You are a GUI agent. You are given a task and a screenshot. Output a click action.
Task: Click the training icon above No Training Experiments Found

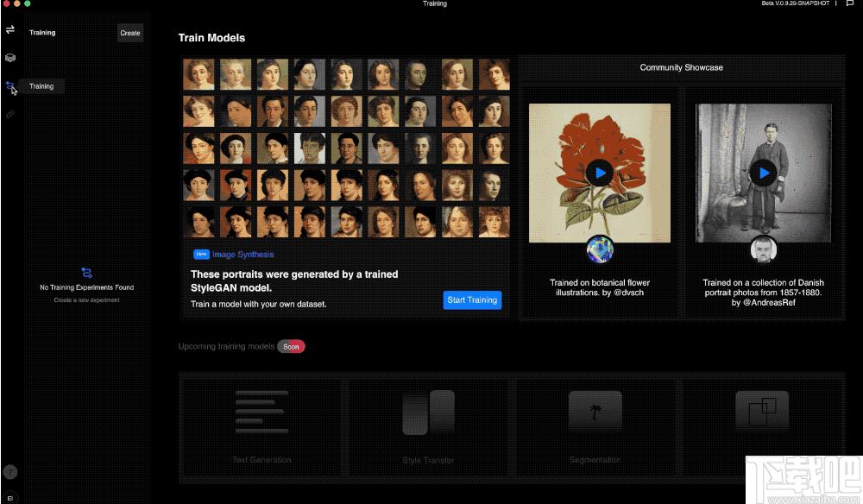[x=86, y=273]
